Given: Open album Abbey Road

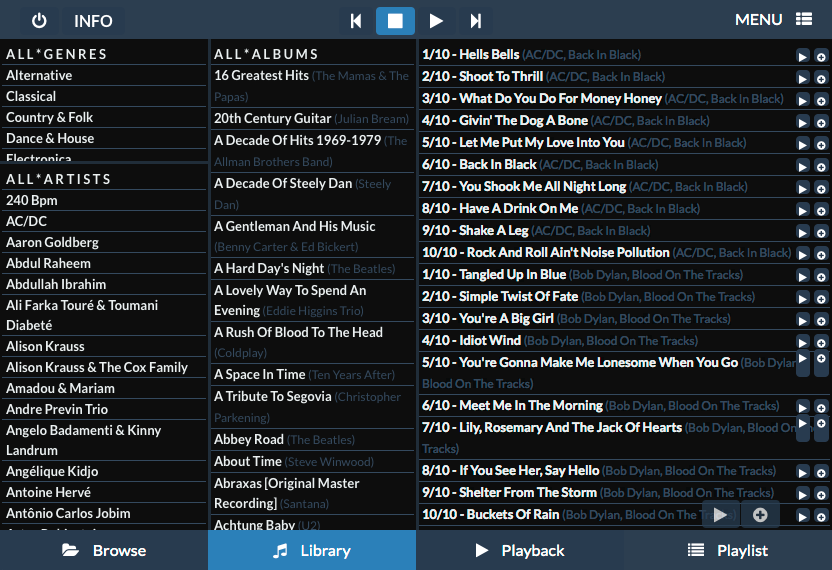Looking at the screenshot, I should pos(313,439).
